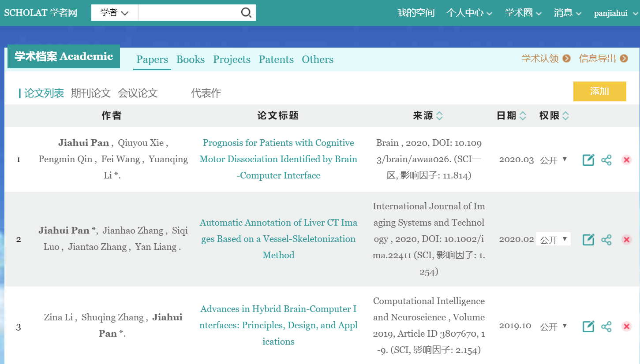Delete the Hybrid Brain-Computer Interfaces paper
Image resolution: width=640 pixels, height=364 pixels.
[x=626, y=327]
